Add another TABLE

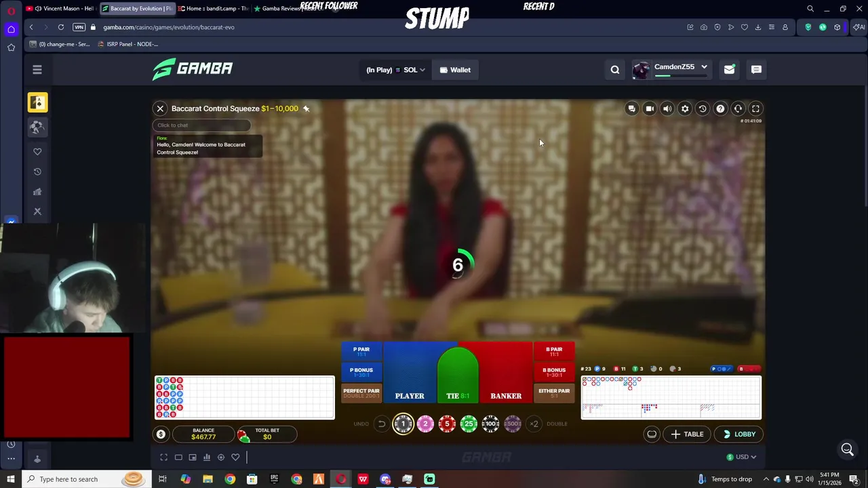point(687,434)
